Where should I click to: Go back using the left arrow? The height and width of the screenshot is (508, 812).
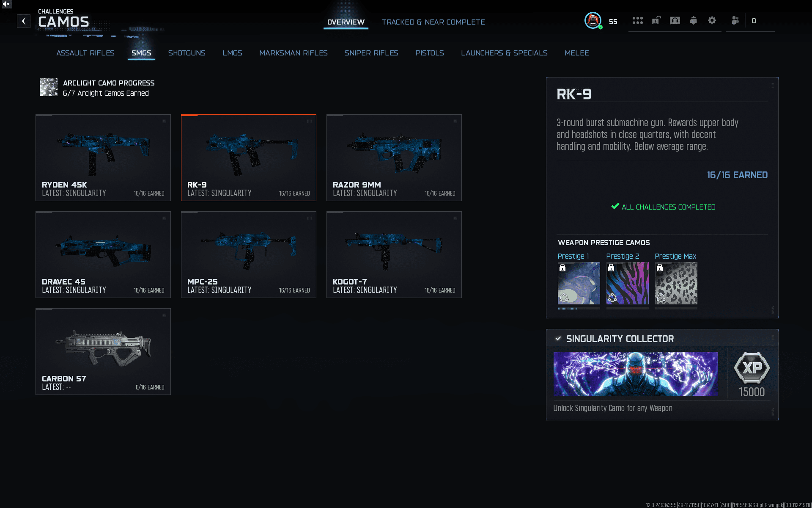point(24,21)
